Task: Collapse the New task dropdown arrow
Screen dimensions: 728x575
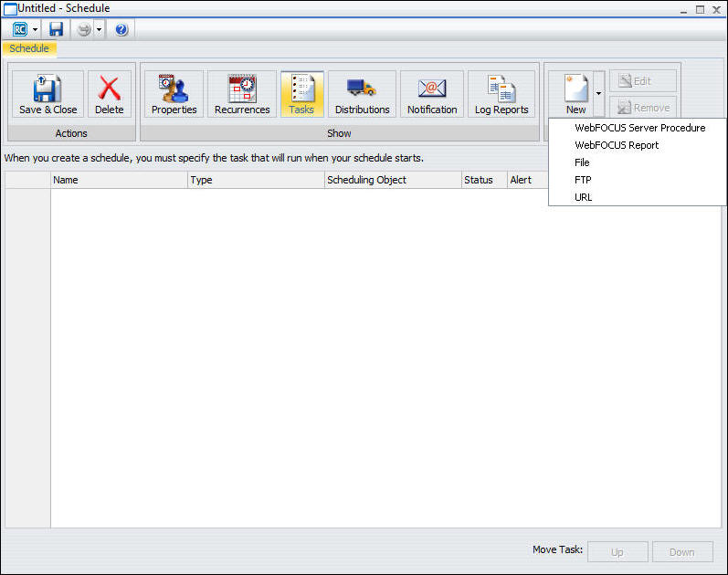Action: pos(599,94)
